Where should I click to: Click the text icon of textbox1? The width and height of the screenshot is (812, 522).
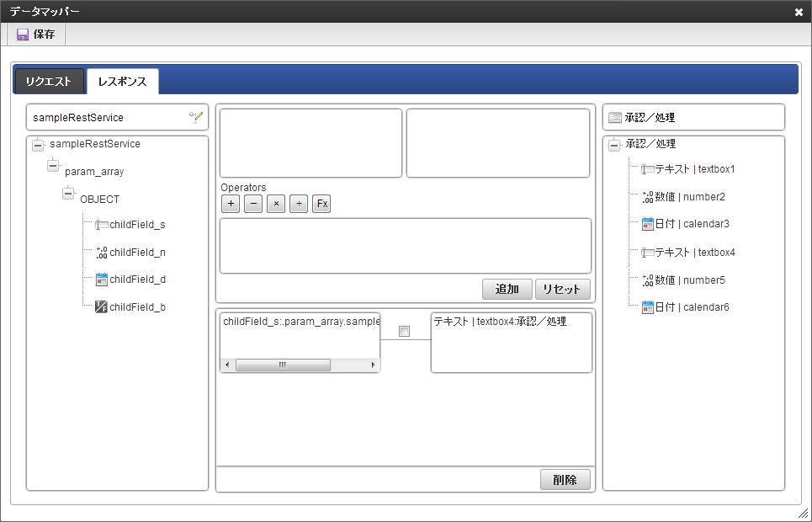(647, 169)
